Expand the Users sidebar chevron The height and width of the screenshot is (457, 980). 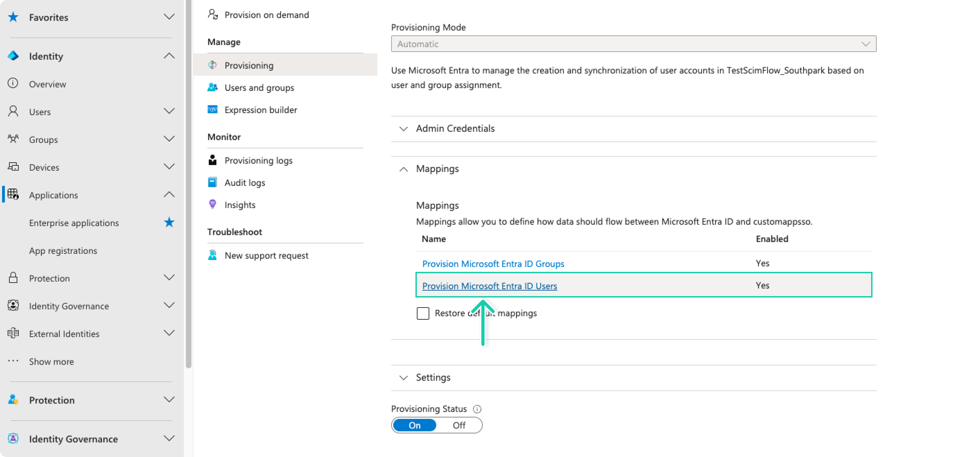coord(169,111)
